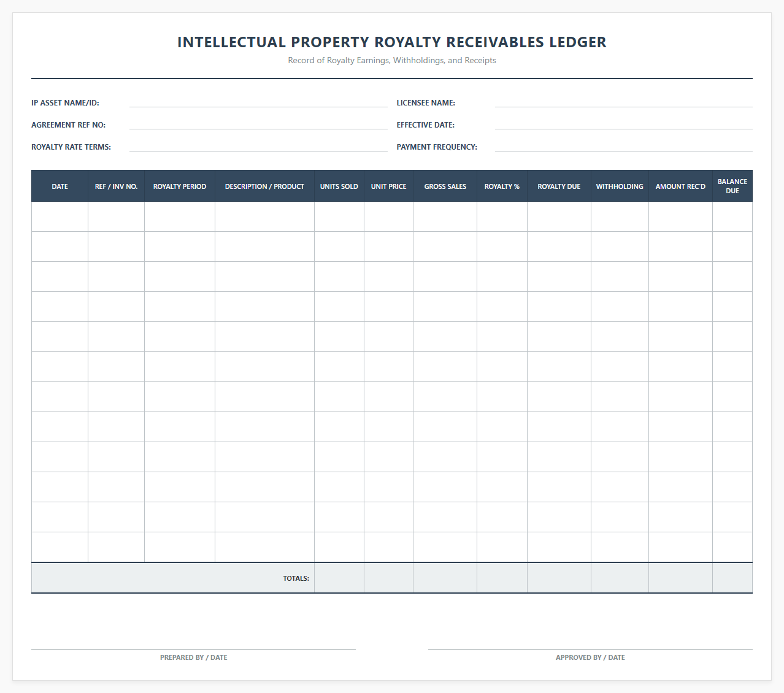Image resolution: width=784 pixels, height=693 pixels.
Task: Click the 'DATE' column header
Action: pyautogui.click(x=60, y=186)
